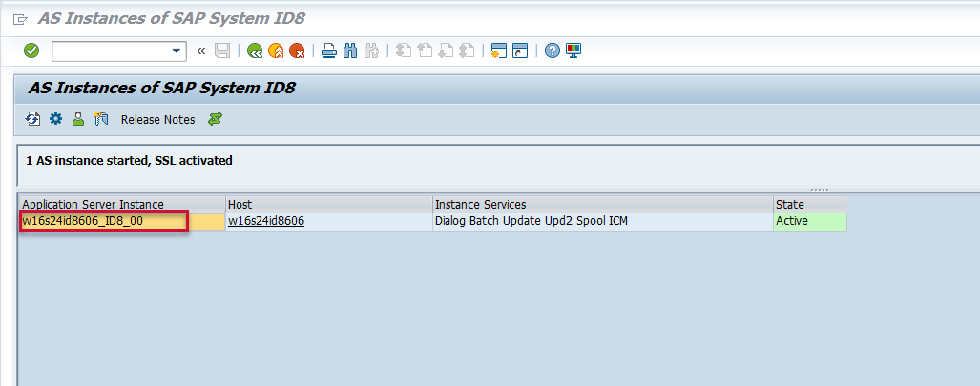Click the blue gear settings icon
The image size is (980, 386).
[x=55, y=119]
